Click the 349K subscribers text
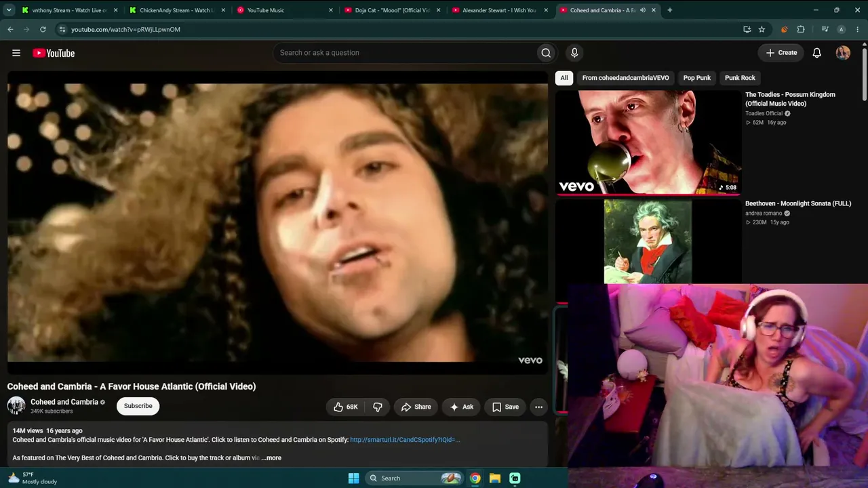Screen dimensions: 868x488 pos(52,411)
